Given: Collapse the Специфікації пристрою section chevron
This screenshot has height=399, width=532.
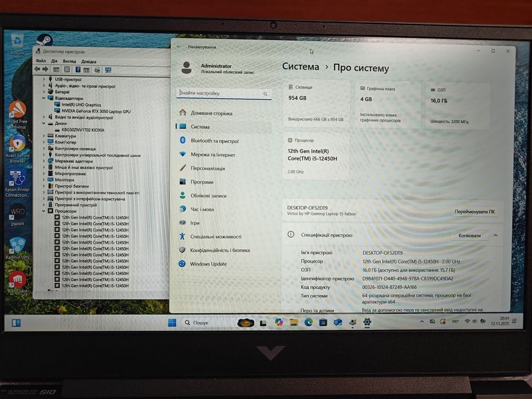Looking at the screenshot, I should 496,235.
